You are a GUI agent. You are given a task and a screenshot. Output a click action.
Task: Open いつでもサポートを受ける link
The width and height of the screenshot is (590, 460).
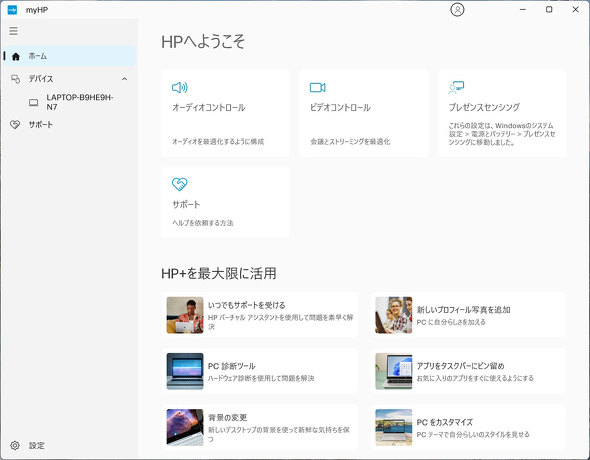coord(260,315)
